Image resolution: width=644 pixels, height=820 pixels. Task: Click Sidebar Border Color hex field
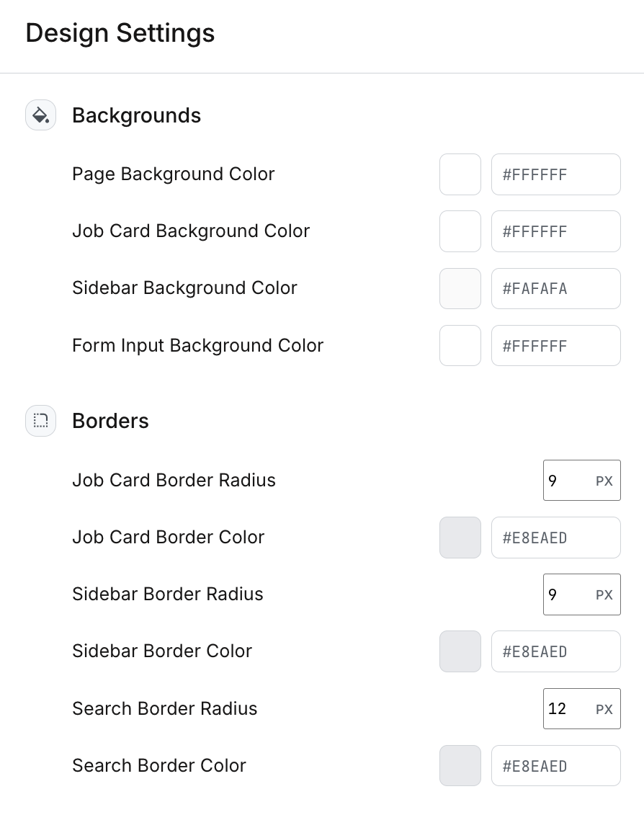[x=555, y=651]
